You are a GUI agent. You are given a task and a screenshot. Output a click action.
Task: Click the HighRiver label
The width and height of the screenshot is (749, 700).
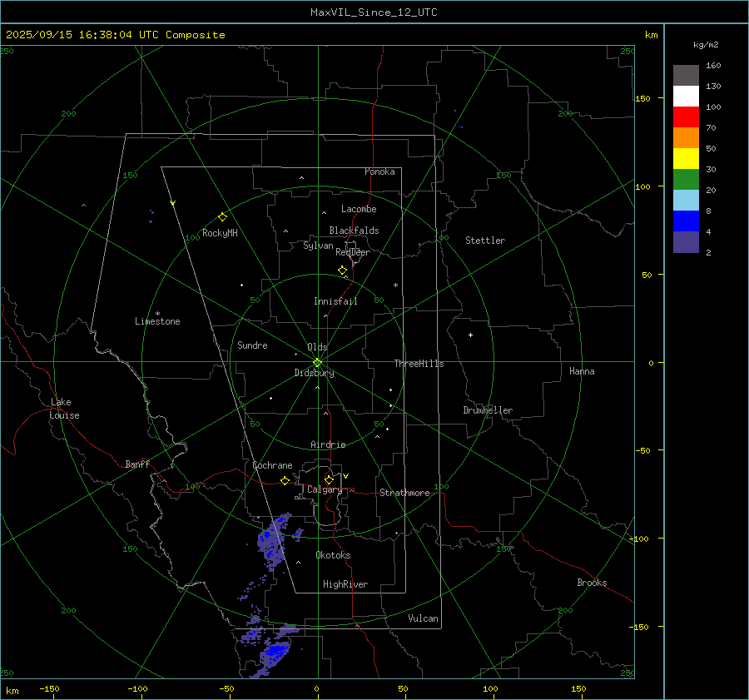[345, 584]
